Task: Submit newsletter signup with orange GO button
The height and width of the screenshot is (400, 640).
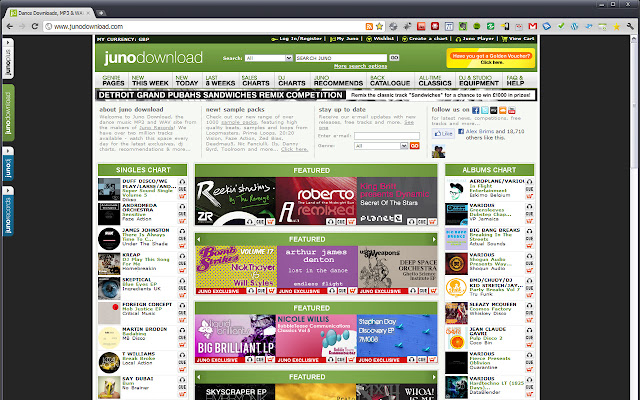Action: pos(414,146)
